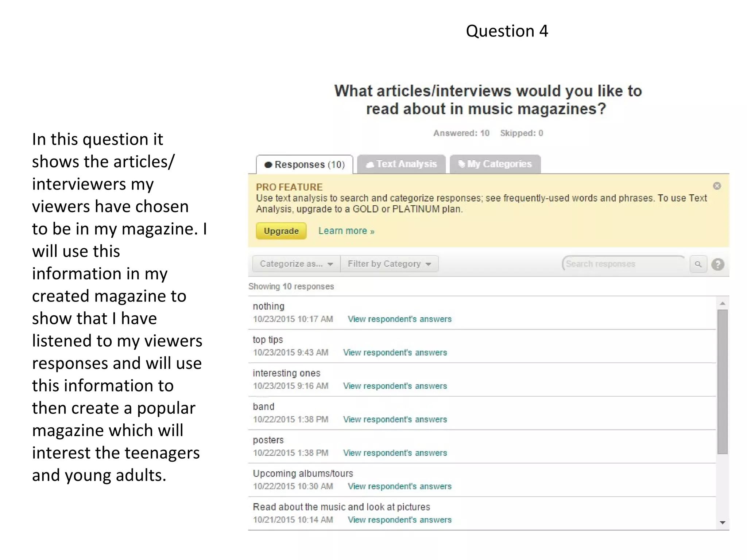Click the "Answered: 10" count
This screenshot has width=747, height=560.
(461, 133)
